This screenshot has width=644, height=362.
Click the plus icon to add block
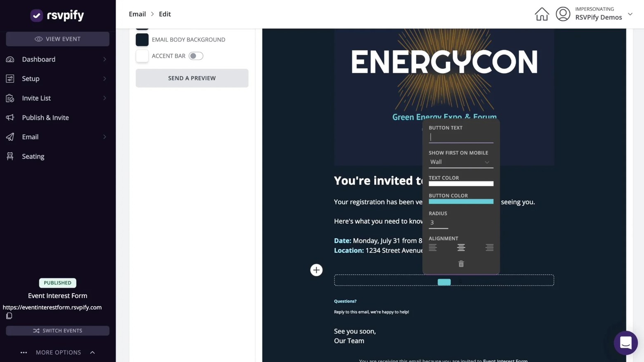[316, 270]
